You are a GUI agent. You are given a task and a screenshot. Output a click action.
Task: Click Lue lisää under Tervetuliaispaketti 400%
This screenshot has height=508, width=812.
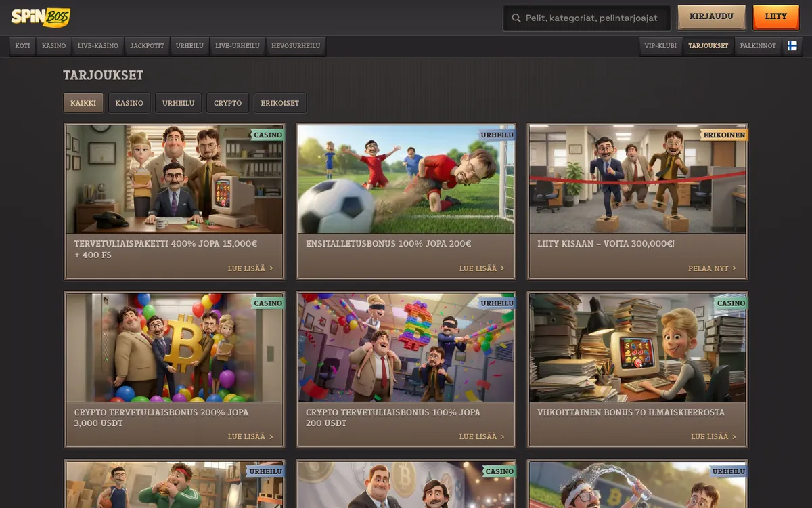click(x=250, y=268)
